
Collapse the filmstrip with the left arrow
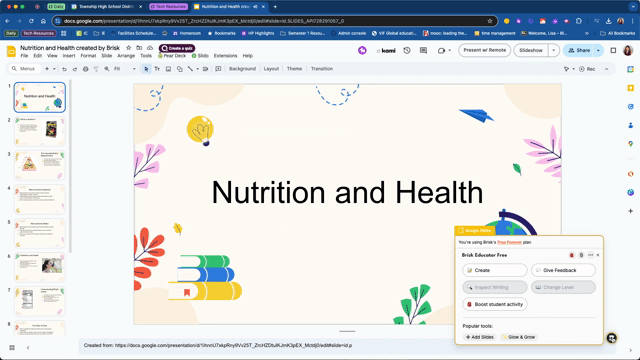click(28, 347)
